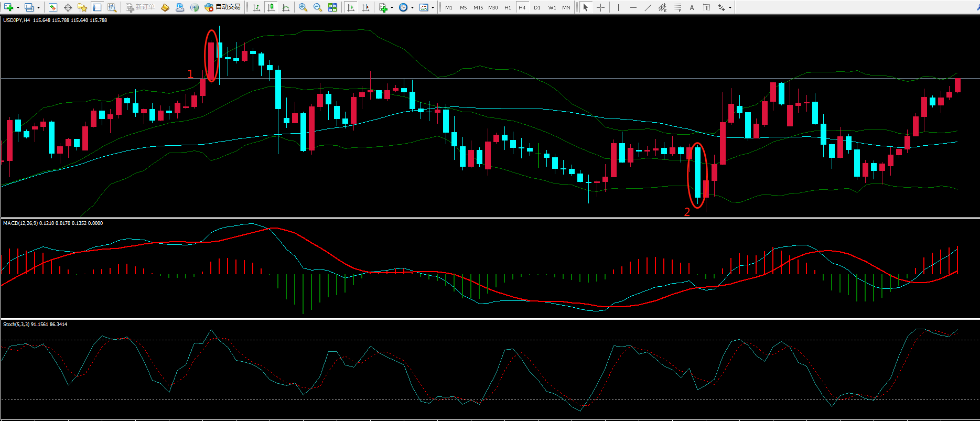Switch chart to line chart style
The image size is (980, 421).
[286, 7]
